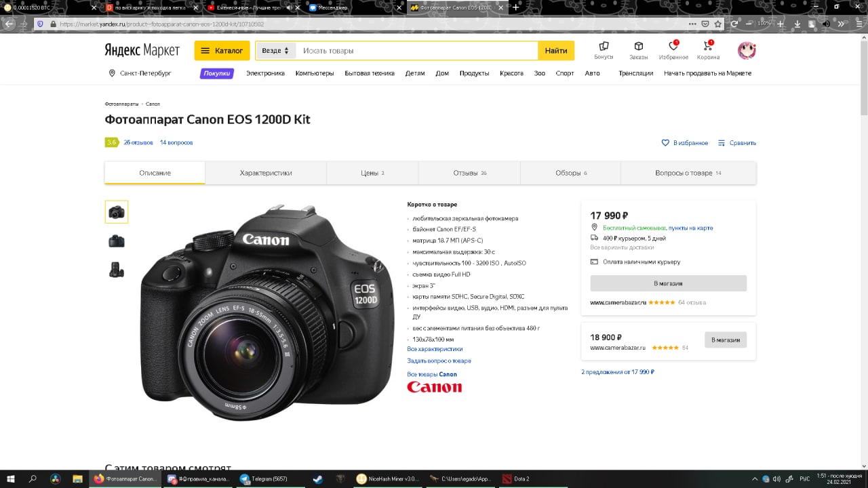Screen dimensions: 868x488
Task: Click the Canon brand logo
Action: (x=434, y=387)
